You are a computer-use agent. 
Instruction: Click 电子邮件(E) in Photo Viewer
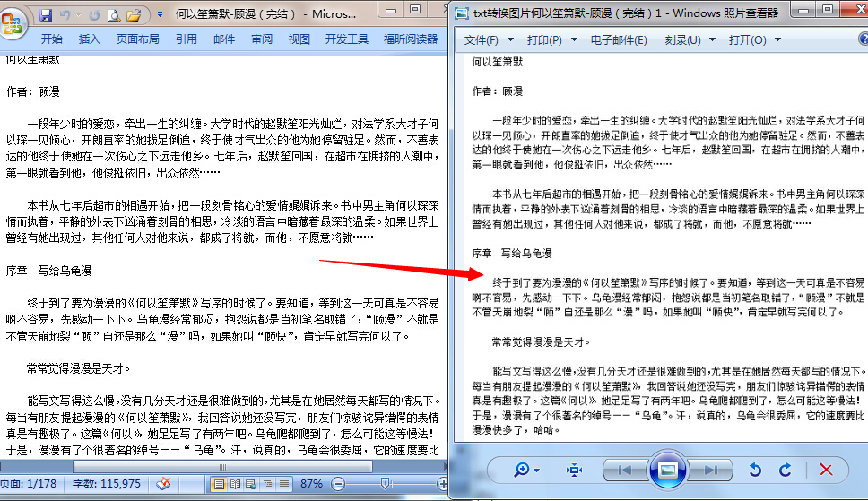(619, 39)
